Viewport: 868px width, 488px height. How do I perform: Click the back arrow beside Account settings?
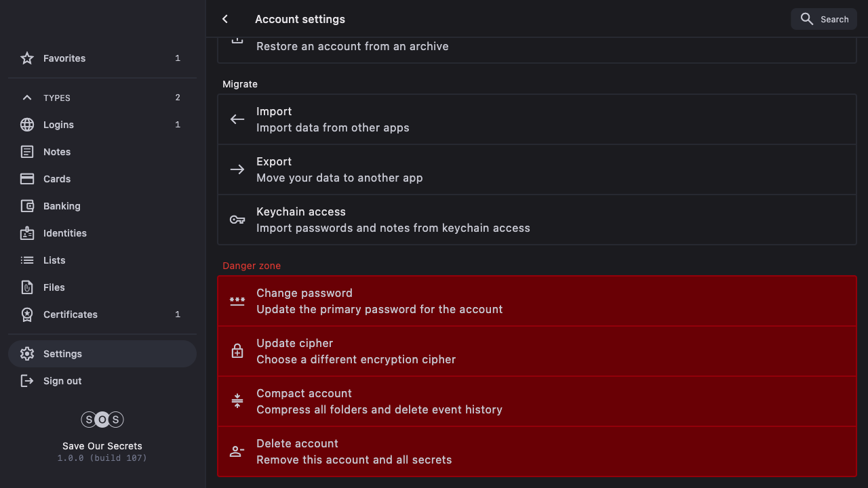coord(225,19)
